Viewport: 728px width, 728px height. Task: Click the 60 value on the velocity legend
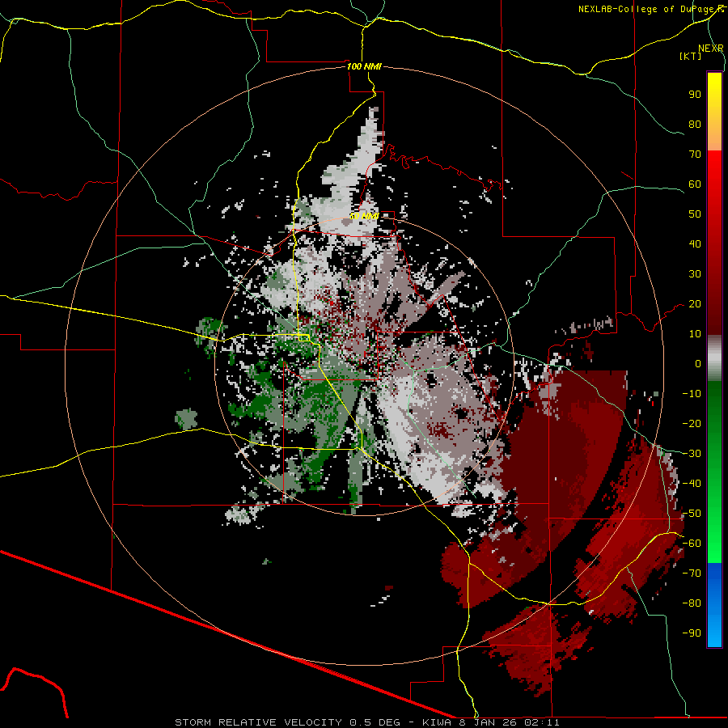click(x=695, y=184)
